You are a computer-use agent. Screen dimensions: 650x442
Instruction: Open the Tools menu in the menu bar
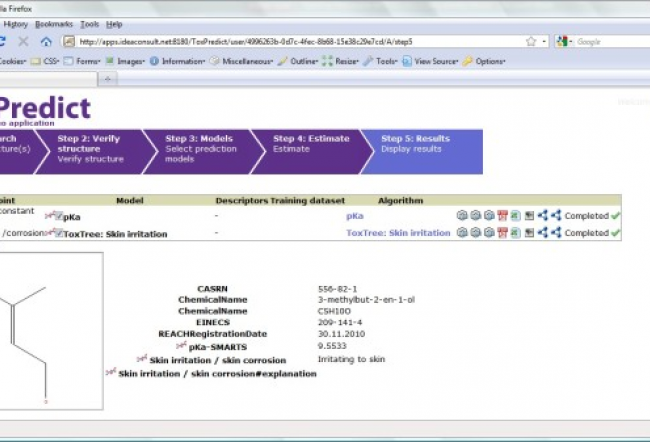click(x=90, y=24)
